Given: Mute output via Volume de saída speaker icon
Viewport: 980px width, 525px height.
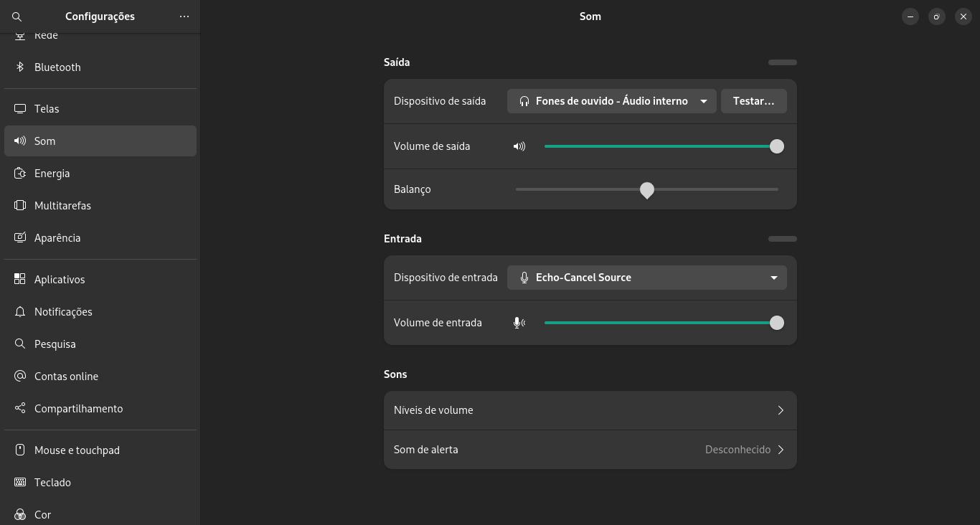Looking at the screenshot, I should 519,146.
